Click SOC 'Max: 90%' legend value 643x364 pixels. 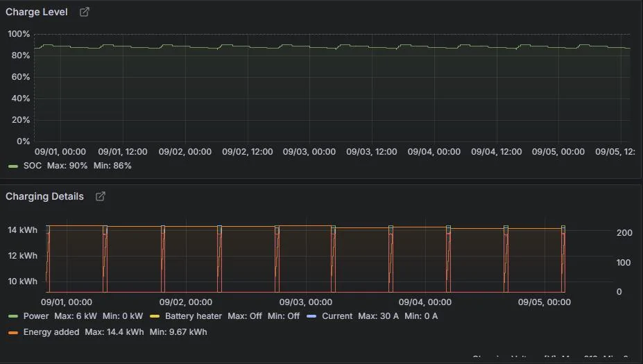67,166
